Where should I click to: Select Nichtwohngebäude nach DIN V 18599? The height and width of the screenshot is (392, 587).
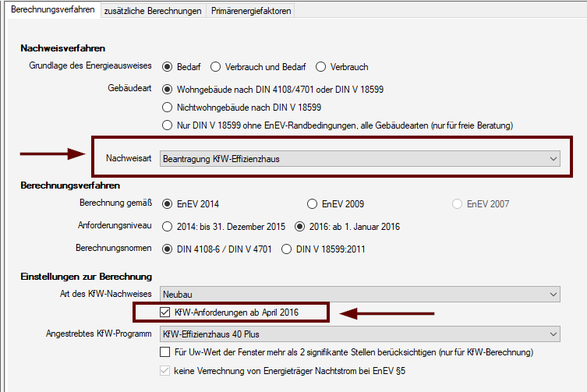[x=167, y=108]
